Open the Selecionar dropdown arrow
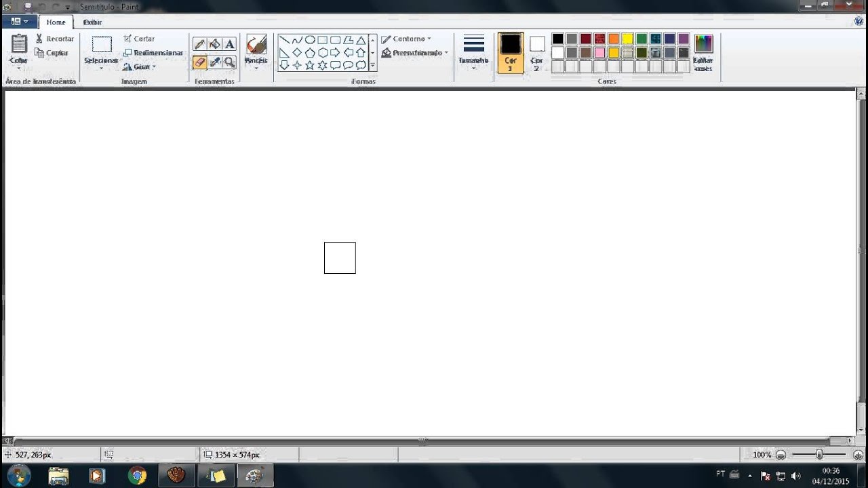This screenshot has width=868, height=488. [x=101, y=68]
